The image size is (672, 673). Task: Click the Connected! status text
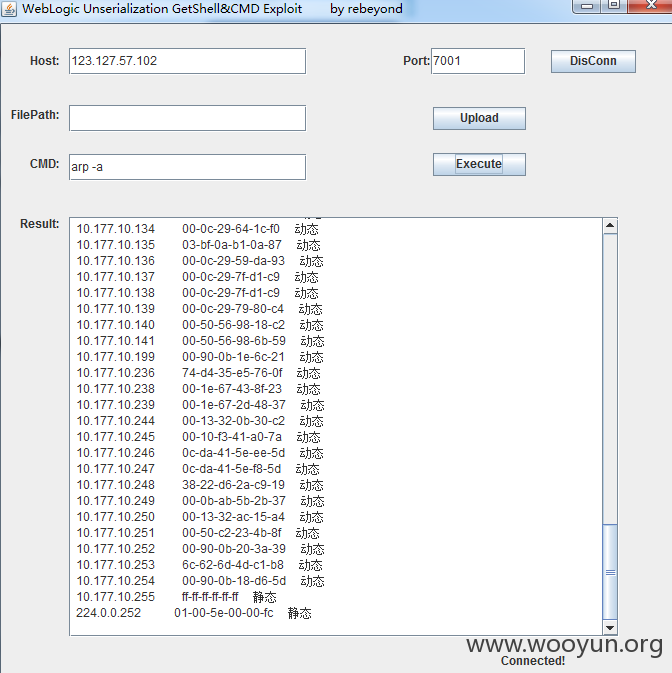pyautogui.click(x=533, y=661)
